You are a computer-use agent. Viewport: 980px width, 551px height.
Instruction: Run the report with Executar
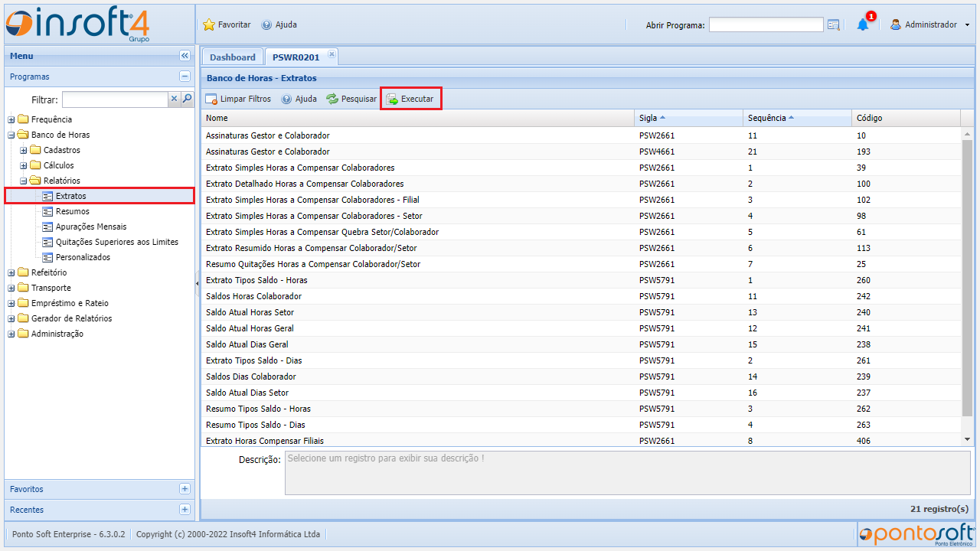click(x=410, y=99)
